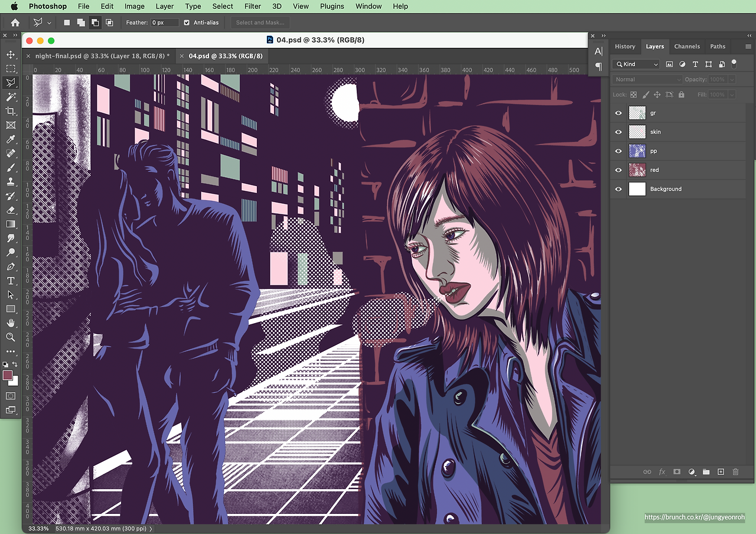The image size is (756, 534).
Task: Toggle the Anti-alias checkbox
Action: point(187,22)
